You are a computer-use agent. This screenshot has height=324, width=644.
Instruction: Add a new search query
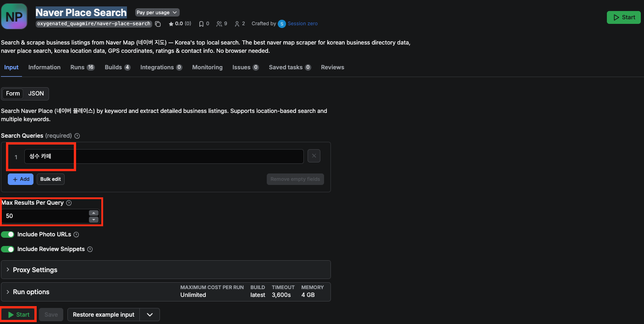point(21,179)
